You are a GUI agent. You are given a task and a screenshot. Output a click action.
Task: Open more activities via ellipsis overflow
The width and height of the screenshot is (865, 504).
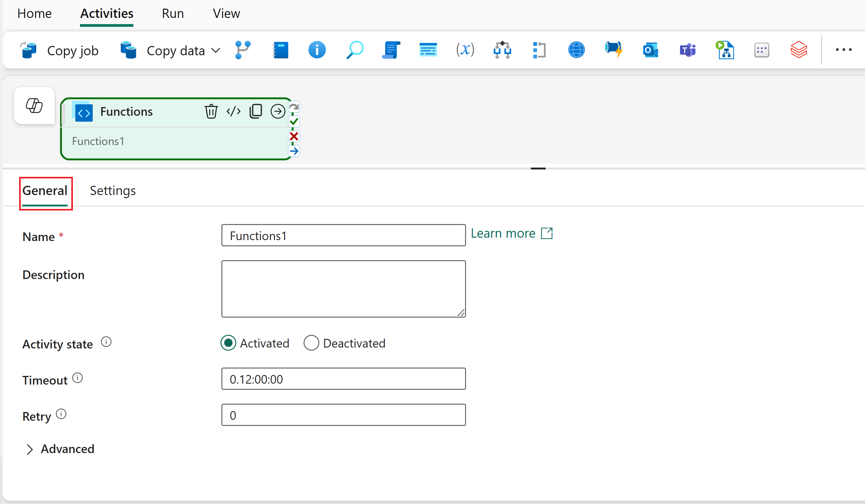click(843, 50)
